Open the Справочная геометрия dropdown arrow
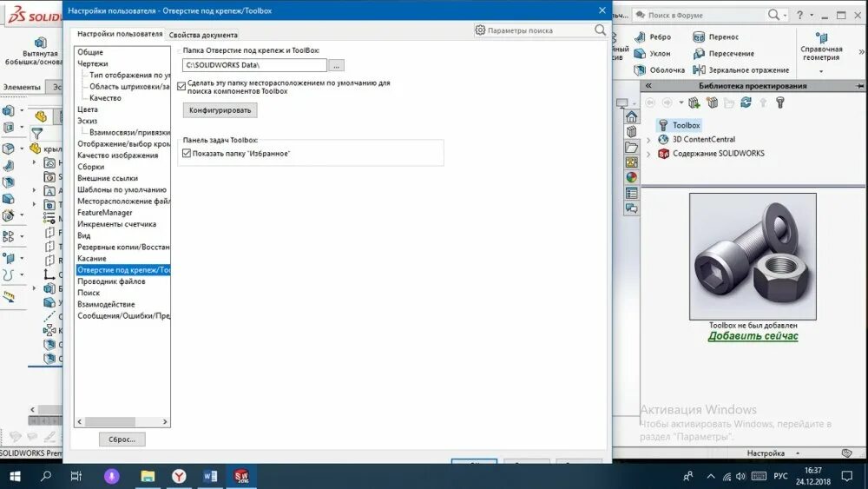 click(x=821, y=71)
